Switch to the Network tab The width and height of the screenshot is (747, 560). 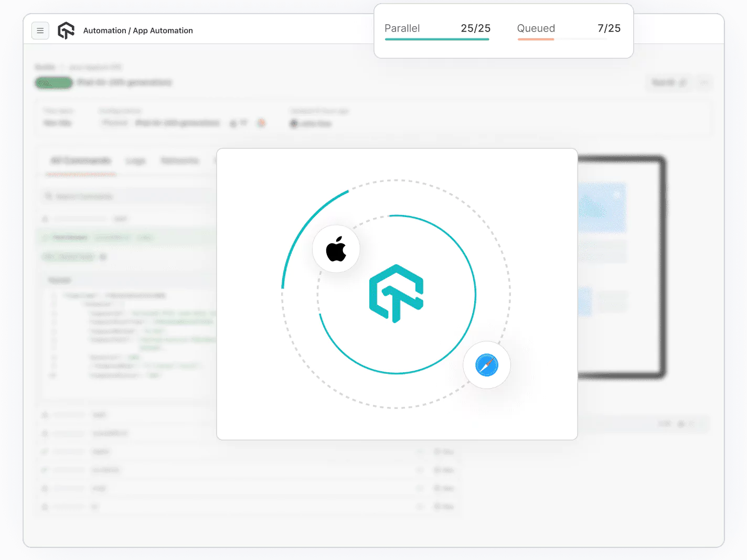point(179,161)
